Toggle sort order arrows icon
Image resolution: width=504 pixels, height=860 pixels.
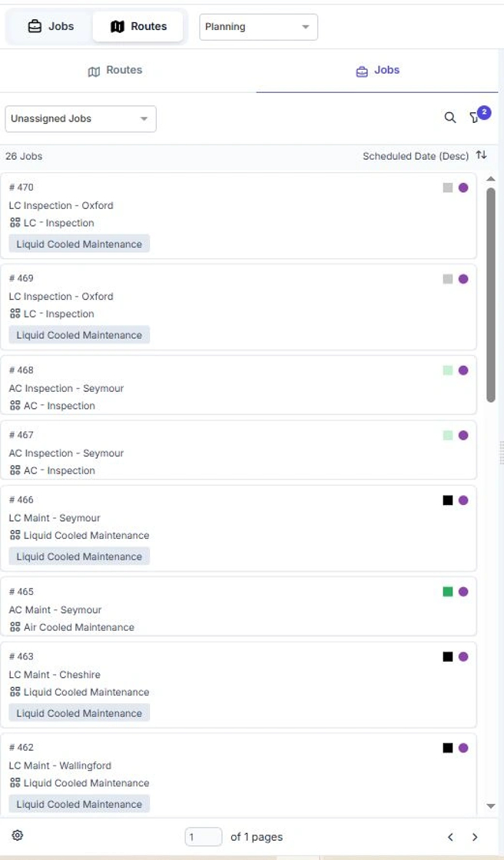tap(482, 155)
